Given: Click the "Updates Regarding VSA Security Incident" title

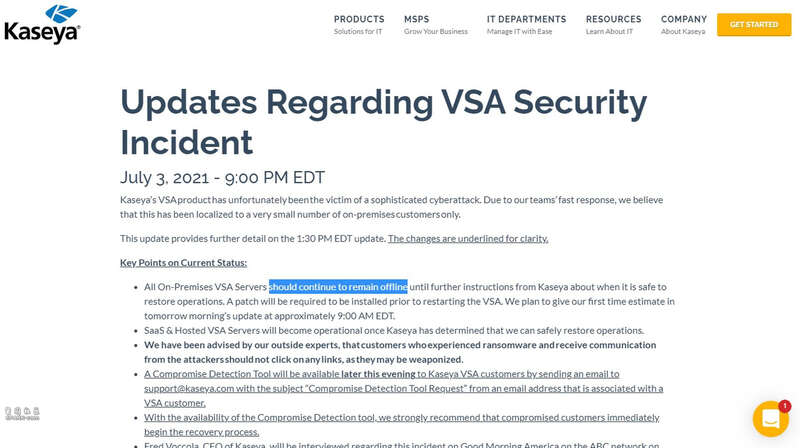Looking at the screenshot, I should coord(384,122).
